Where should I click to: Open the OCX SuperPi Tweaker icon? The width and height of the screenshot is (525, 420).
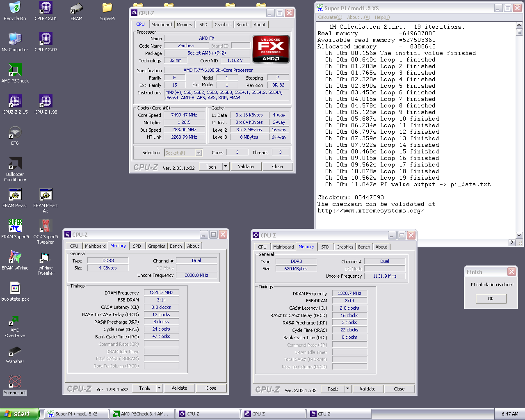pyautogui.click(x=46, y=232)
